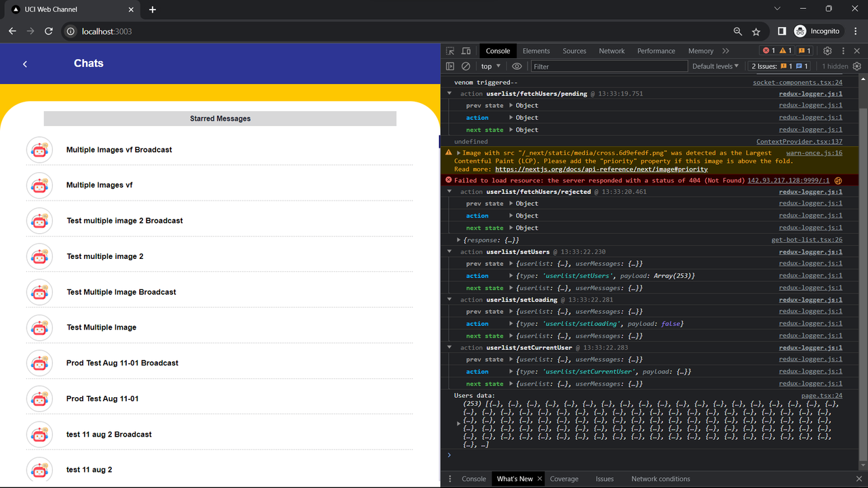Open Chrome's three-dot menu
This screenshot has width=868, height=488.
855,31
